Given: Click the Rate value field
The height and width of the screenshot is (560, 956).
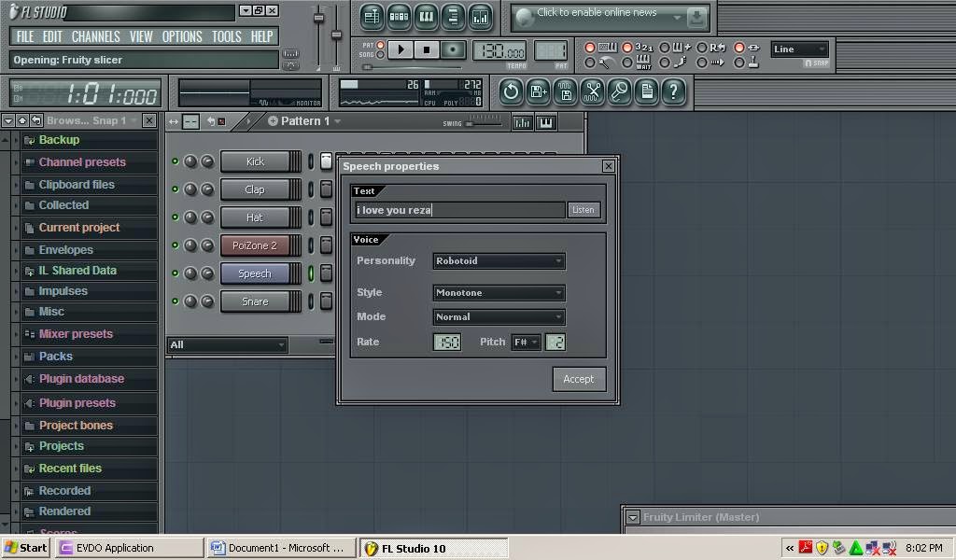Looking at the screenshot, I should click(x=447, y=342).
